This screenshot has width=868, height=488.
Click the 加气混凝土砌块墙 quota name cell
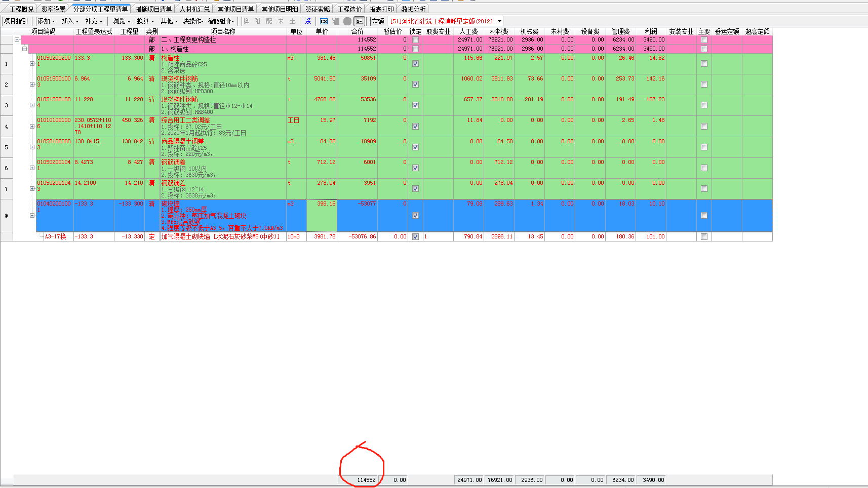(x=223, y=237)
